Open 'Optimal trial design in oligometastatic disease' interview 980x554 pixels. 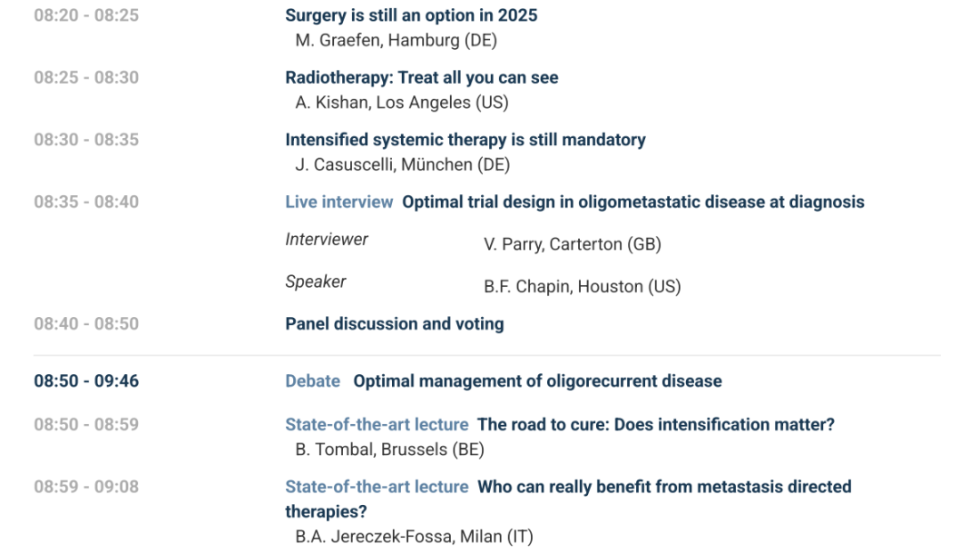(x=632, y=202)
